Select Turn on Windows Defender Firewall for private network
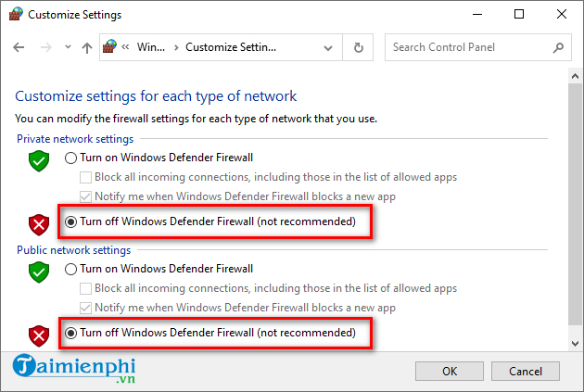Image resolution: width=584 pixels, height=392 pixels. coord(70,158)
